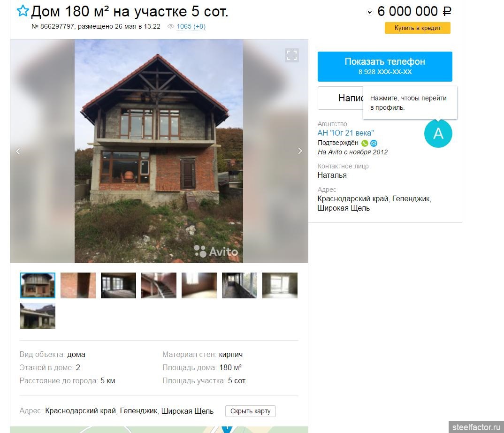Click the Написать message button
The image size is (504, 433).
tap(340, 98)
